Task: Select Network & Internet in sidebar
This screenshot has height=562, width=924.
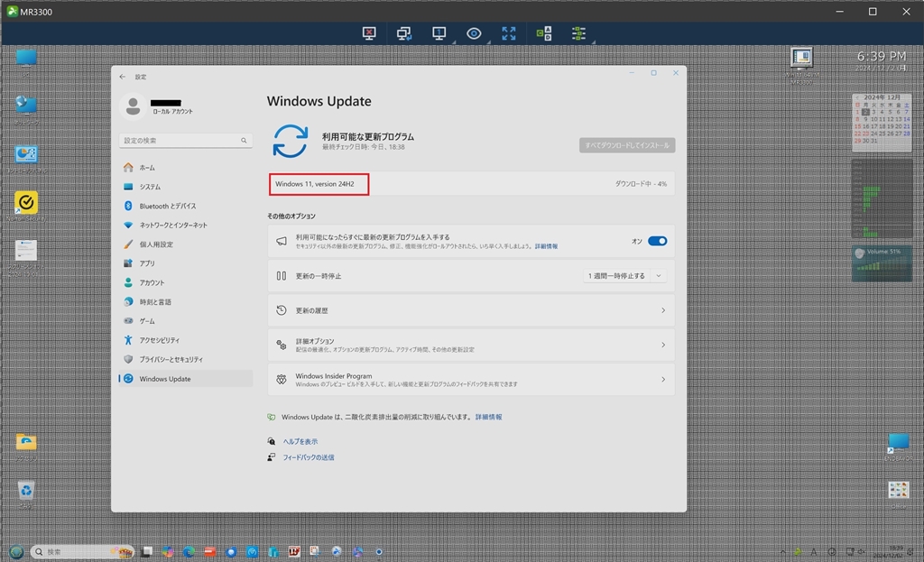Action: click(186, 225)
